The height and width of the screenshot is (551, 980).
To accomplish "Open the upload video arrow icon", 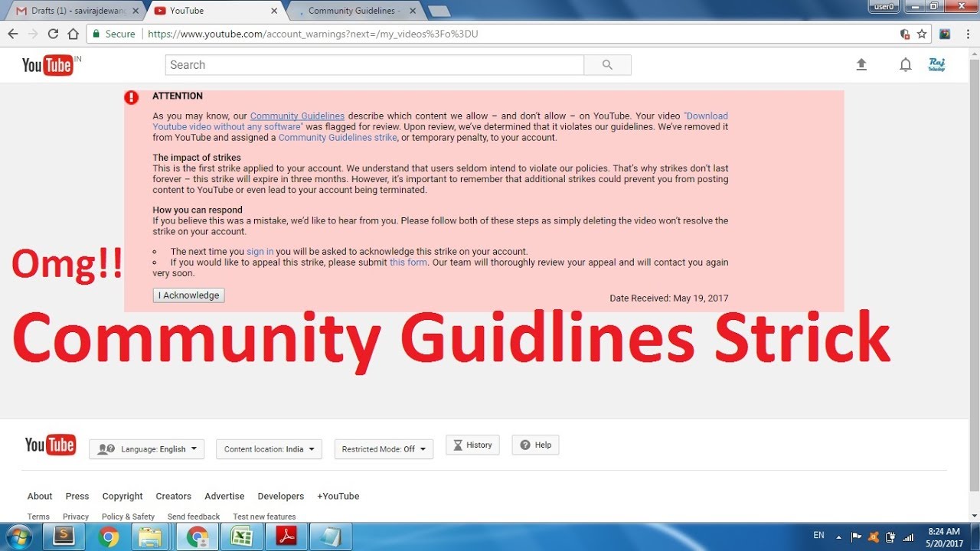I will 861,65.
